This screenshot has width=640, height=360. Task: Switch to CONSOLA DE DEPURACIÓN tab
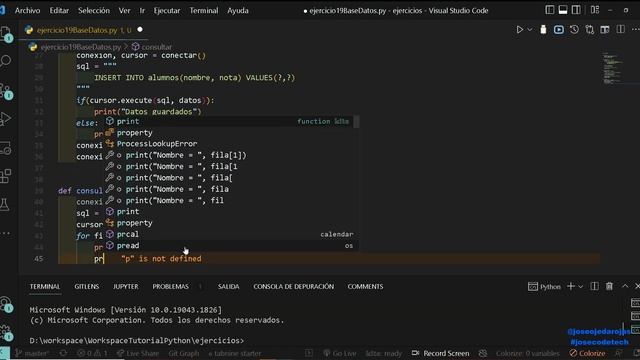[293, 287]
